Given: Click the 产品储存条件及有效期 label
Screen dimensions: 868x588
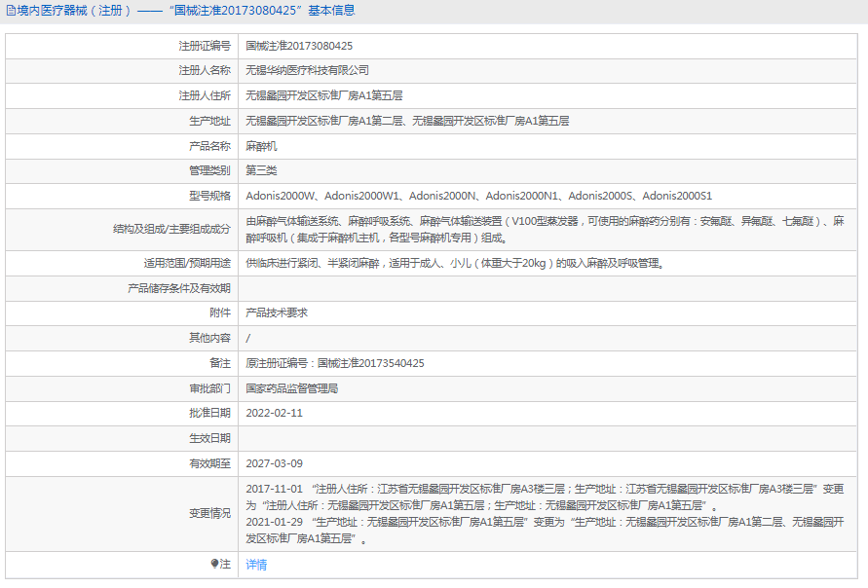Looking at the screenshot, I should 179,288.
